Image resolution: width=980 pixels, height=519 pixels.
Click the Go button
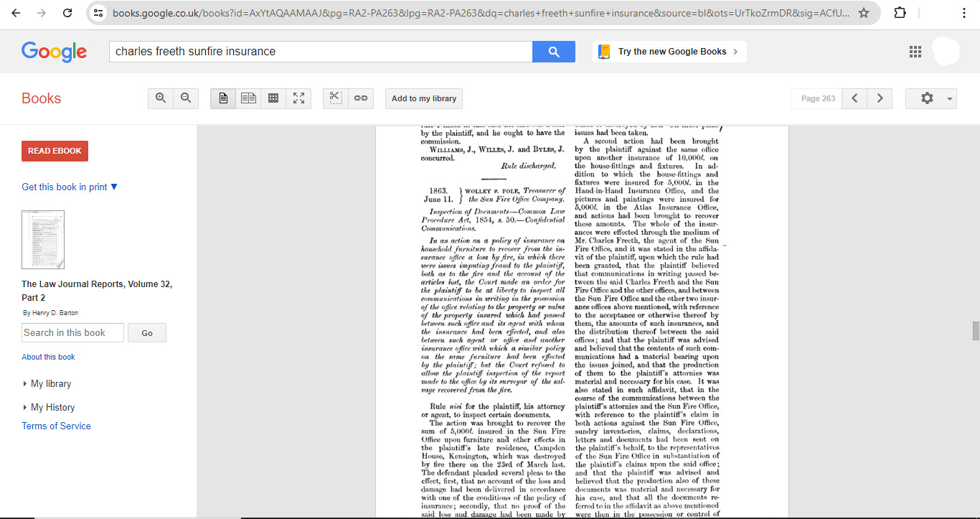[147, 333]
